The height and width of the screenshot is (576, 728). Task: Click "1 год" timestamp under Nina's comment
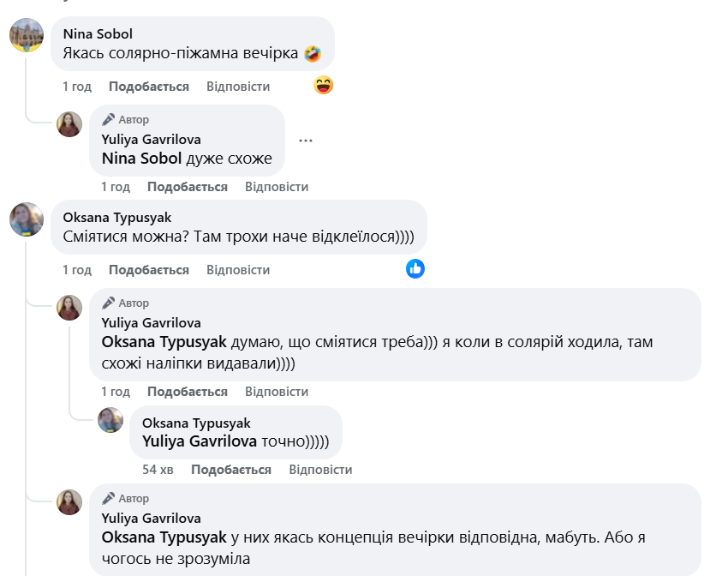pos(77,87)
